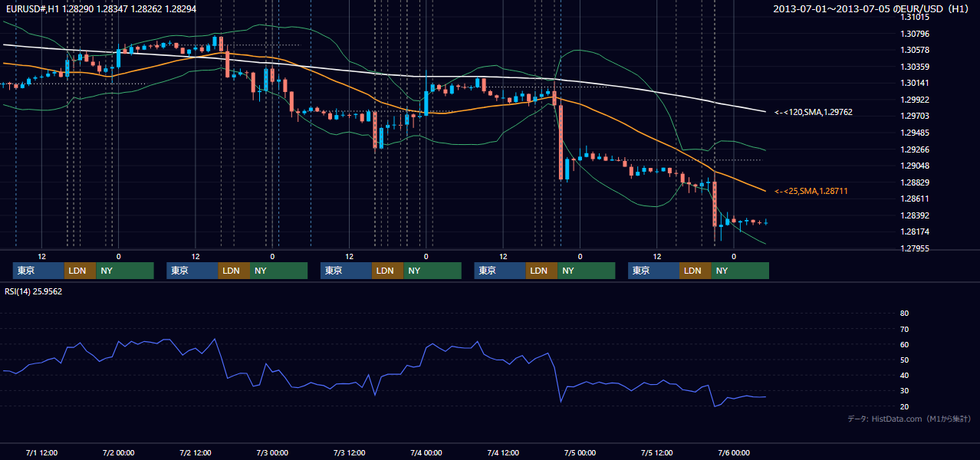Image resolution: width=980 pixels, height=460 pixels.
Task: Select the 1.28829 price level label
Action: [x=915, y=182]
